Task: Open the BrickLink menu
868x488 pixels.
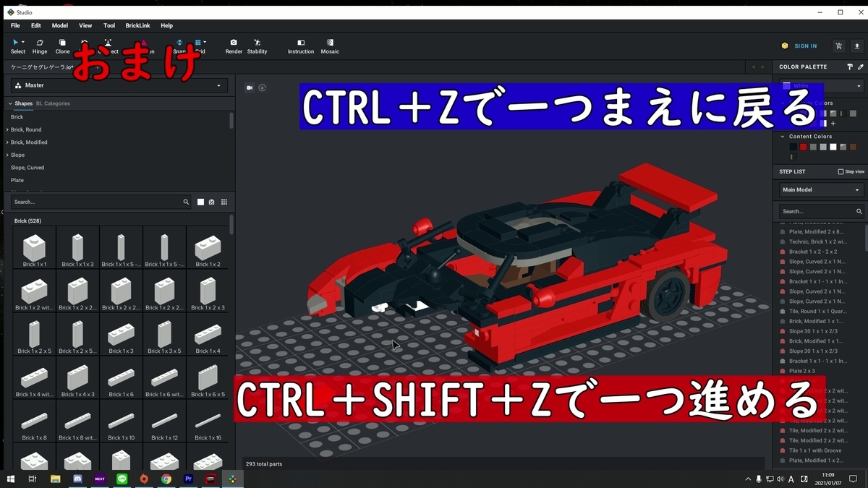Action: [138, 25]
